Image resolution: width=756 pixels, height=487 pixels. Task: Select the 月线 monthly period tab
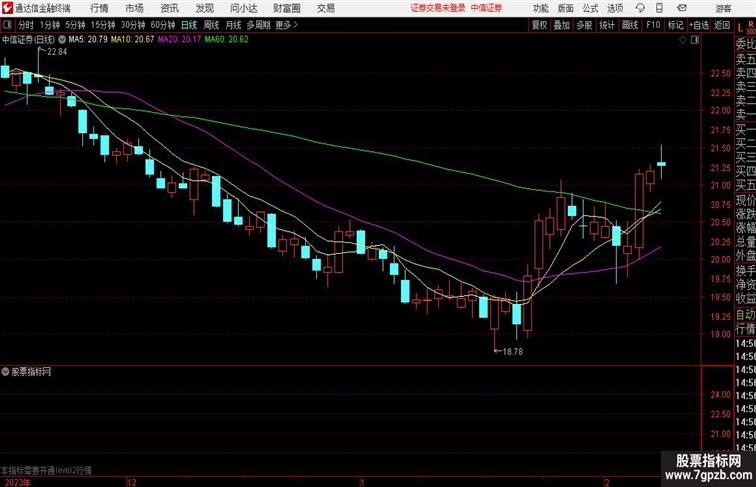[x=233, y=25]
